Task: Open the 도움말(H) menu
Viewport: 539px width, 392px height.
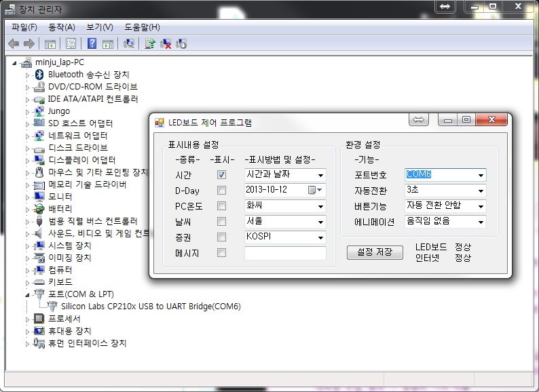Action: click(142, 27)
